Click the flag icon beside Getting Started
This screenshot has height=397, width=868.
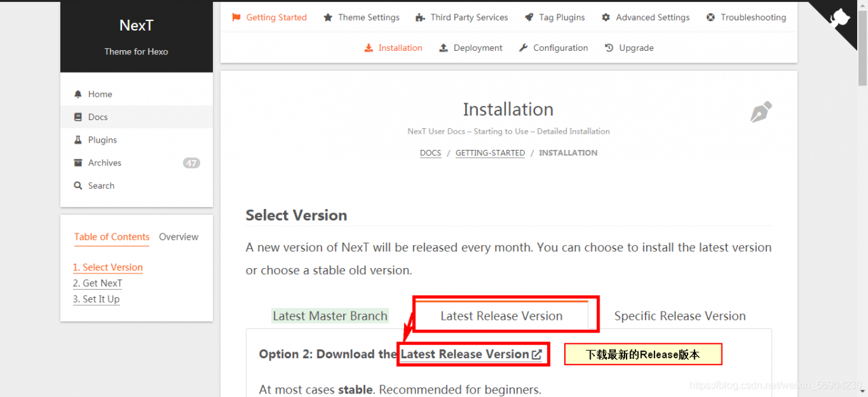point(236,18)
